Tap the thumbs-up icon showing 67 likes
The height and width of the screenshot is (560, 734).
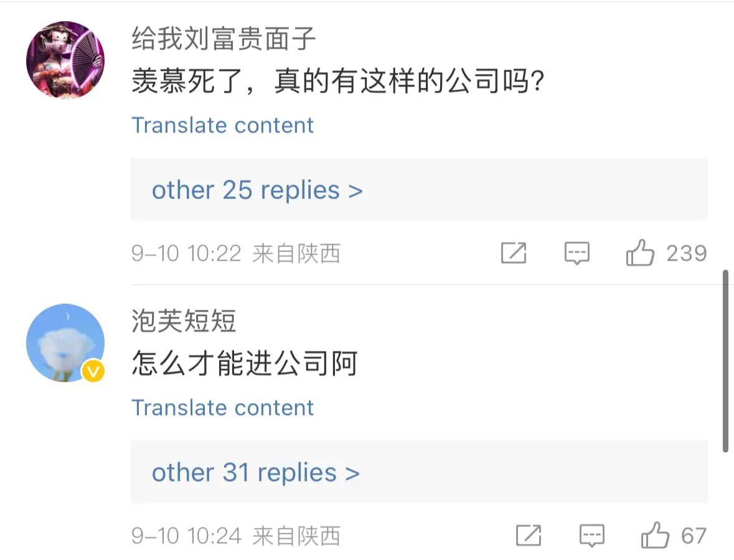click(656, 534)
